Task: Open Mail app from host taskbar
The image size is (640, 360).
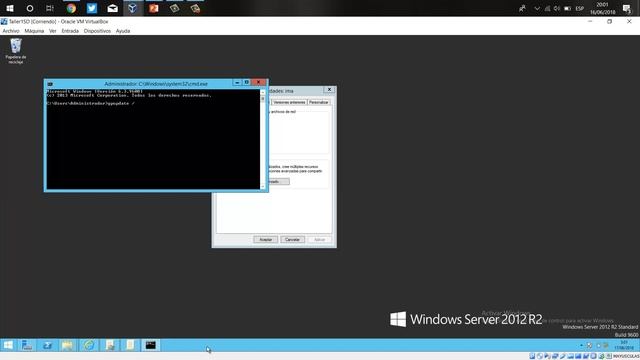Action: (112, 8)
